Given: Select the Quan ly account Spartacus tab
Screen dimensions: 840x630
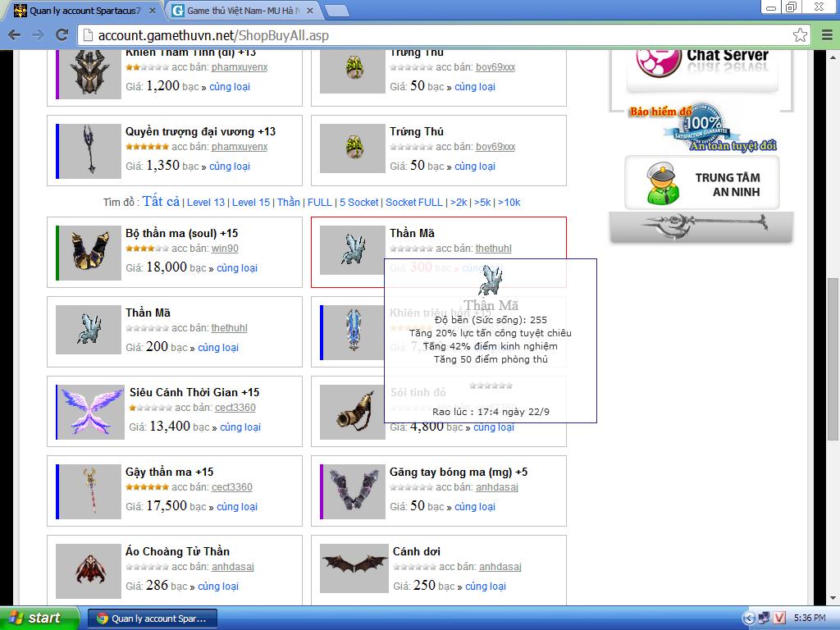Looking at the screenshot, I should pyautogui.click(x=84, y=10).
